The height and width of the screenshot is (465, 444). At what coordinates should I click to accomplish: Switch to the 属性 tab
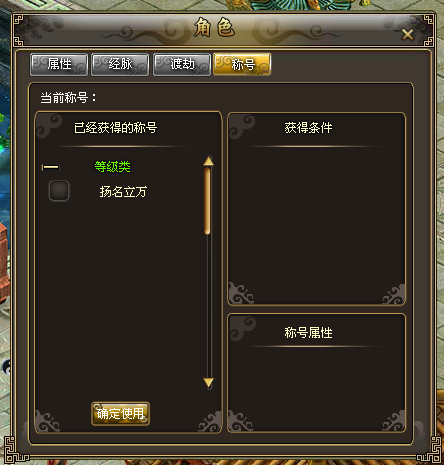59,64
